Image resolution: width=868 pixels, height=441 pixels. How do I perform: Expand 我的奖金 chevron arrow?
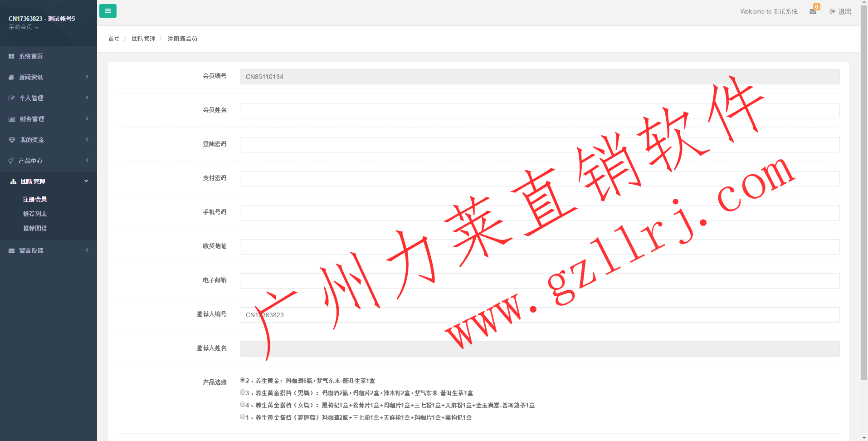click(87, 139)
